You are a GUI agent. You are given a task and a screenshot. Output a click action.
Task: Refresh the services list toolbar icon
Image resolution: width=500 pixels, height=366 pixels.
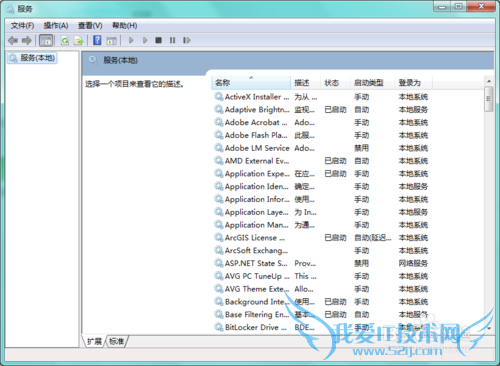(65, 41)
